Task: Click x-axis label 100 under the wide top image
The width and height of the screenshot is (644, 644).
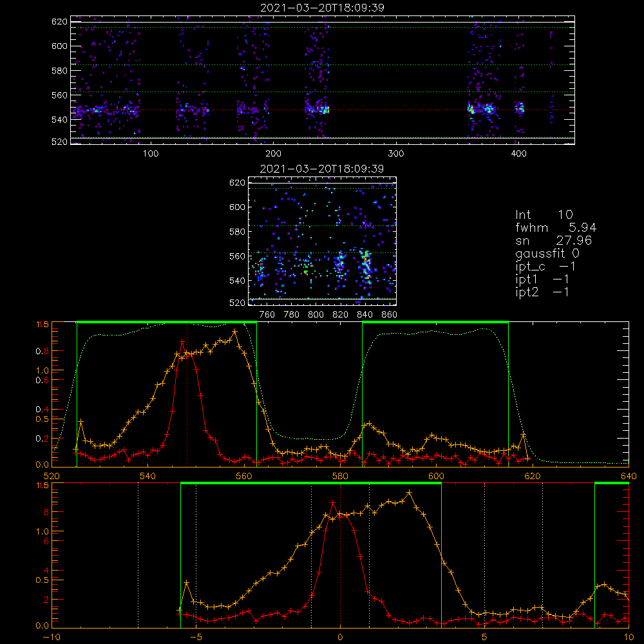Action: pos(151,154)
